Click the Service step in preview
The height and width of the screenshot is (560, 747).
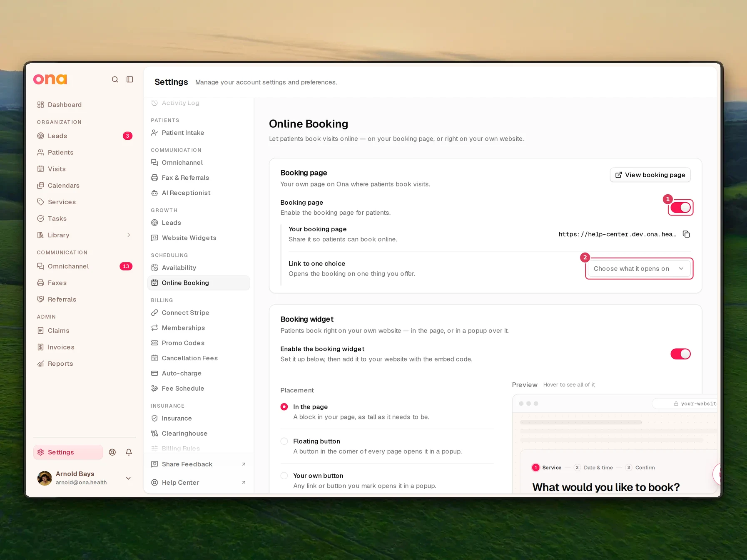tap(547, 468)
